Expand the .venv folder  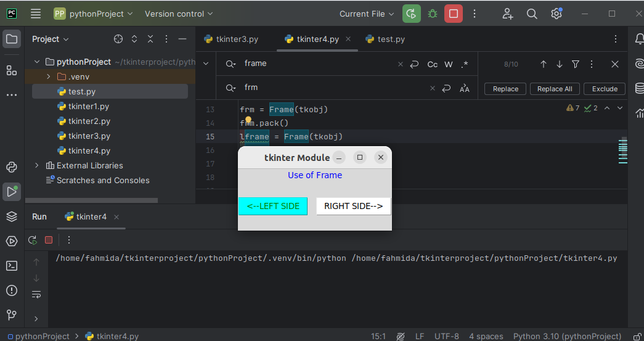pyautogui.click(x=49, y=77)
